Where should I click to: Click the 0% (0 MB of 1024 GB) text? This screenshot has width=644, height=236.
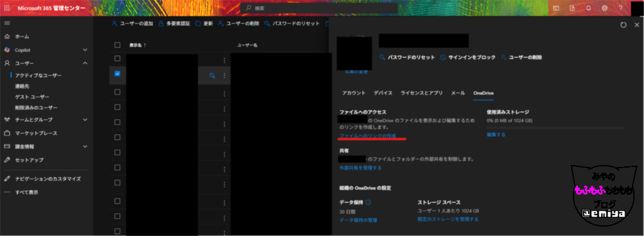click(x=509, y=121)
